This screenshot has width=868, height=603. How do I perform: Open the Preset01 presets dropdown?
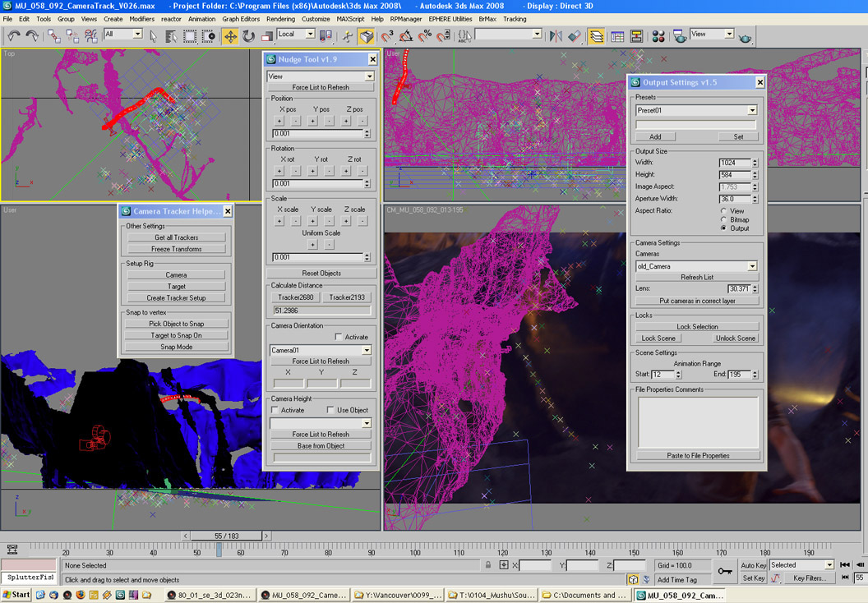751,110
